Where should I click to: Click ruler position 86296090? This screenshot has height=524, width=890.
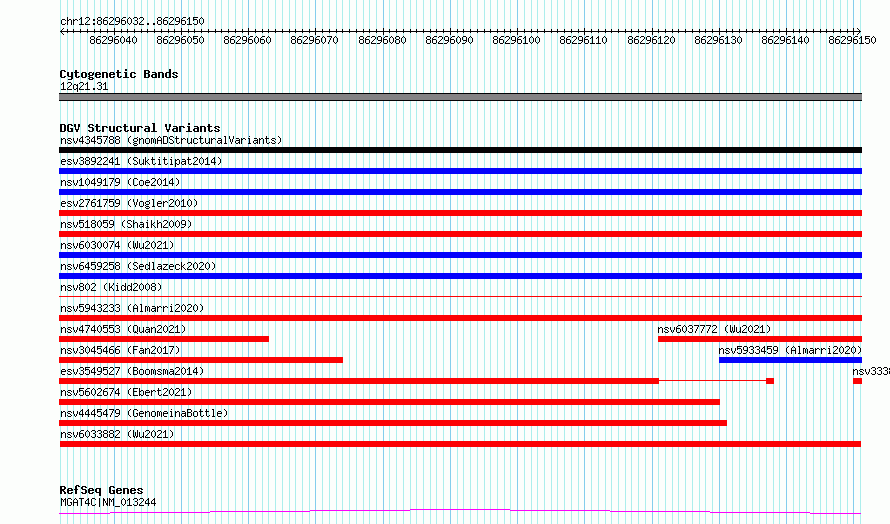pyautogui.click(x=450, y=40)
